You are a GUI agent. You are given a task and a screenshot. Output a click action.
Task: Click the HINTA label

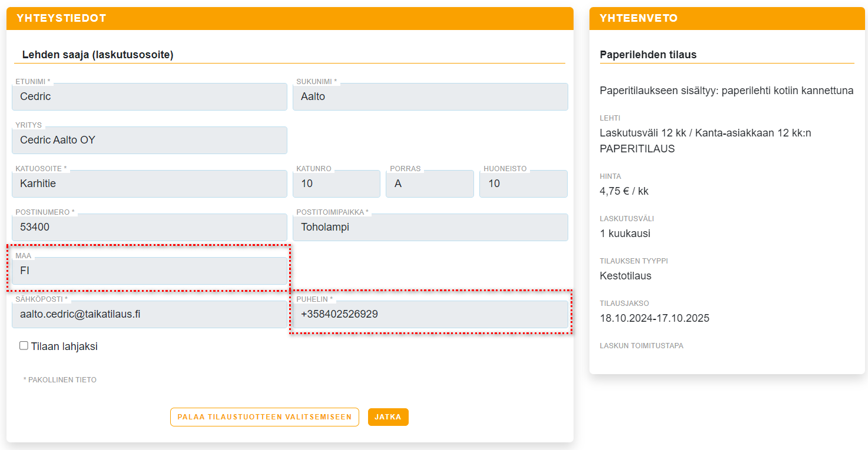point(611,176)
